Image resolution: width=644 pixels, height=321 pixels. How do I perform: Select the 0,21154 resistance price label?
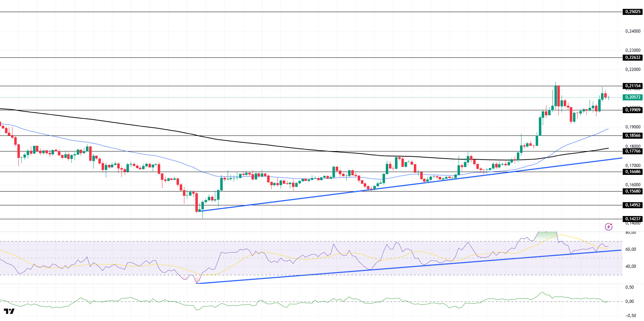tap(633, 86)
